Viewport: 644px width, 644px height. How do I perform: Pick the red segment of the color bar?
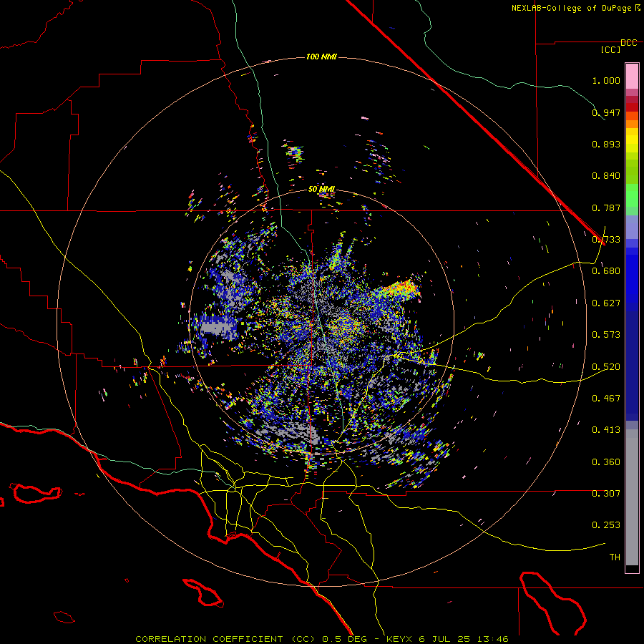click(632, 107)
